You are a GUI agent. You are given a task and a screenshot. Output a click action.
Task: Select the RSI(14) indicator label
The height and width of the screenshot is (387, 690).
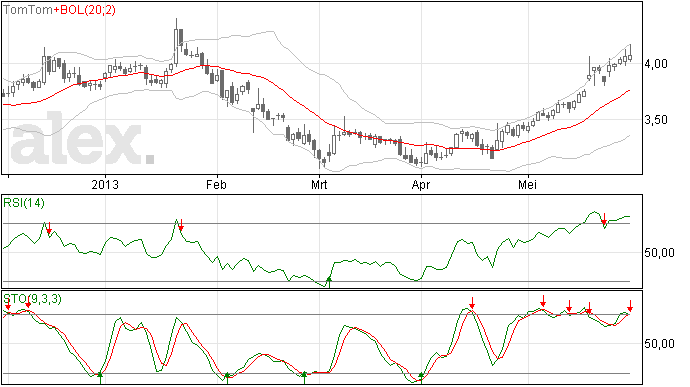point(24,203)
